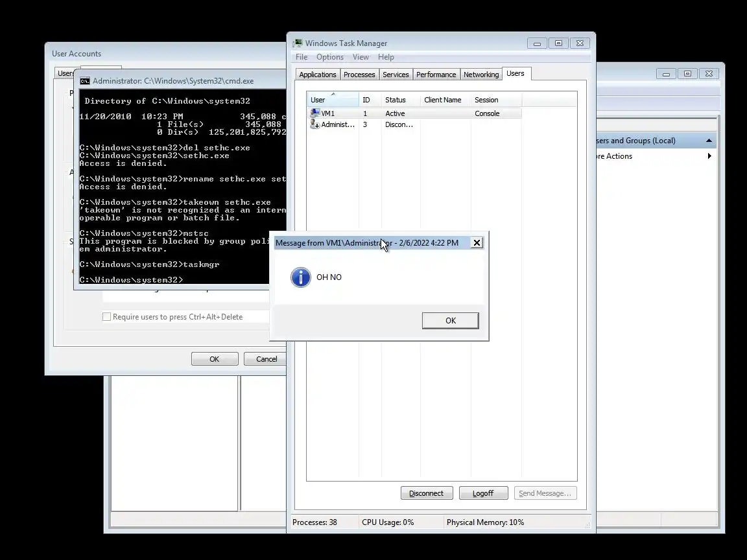747x560 pixels.
Task: Sort by the Status column header
Action: [401, 100]
